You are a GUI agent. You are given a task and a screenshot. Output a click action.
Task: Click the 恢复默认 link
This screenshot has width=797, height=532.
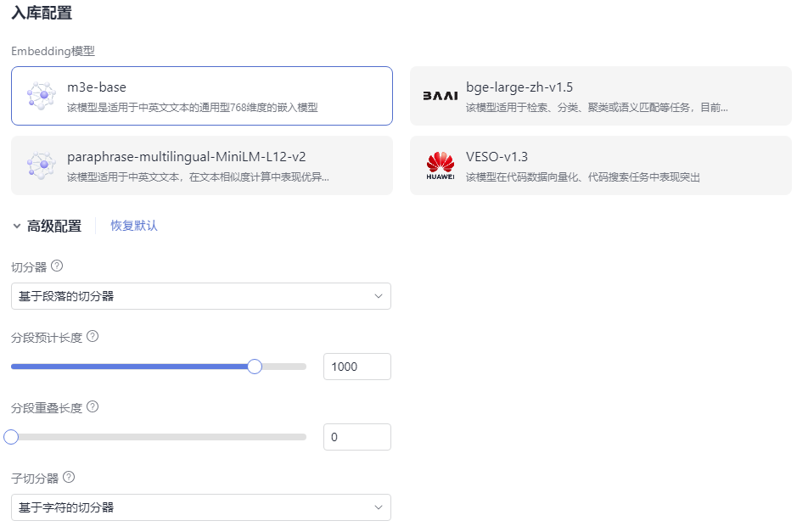coord(134,226)
